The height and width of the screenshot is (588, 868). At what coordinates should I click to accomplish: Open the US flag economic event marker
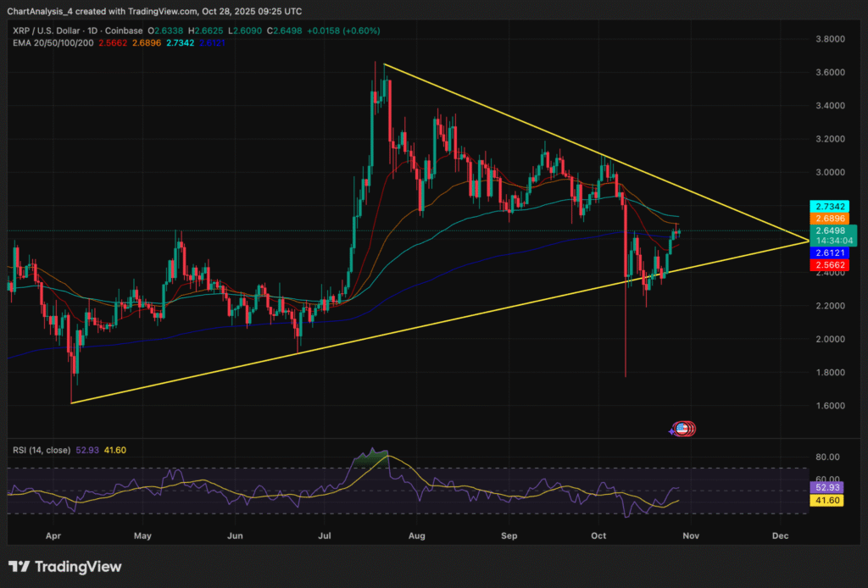point(684,429)
